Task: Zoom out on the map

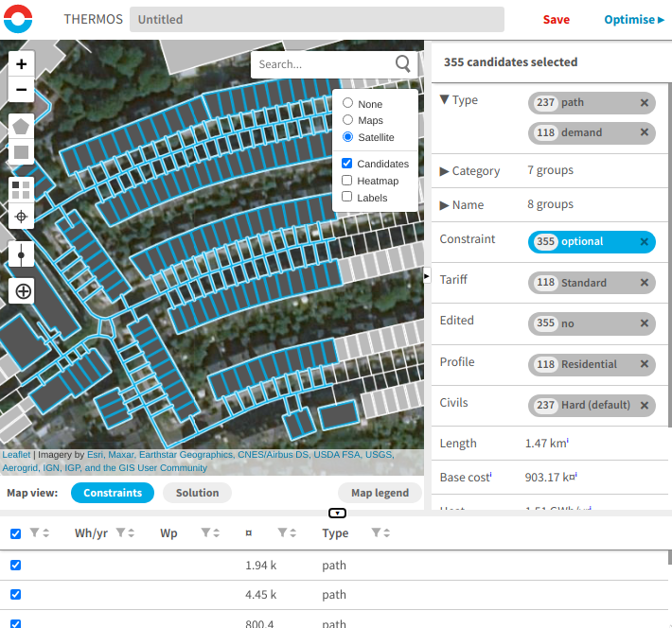Action: (21, 90)
